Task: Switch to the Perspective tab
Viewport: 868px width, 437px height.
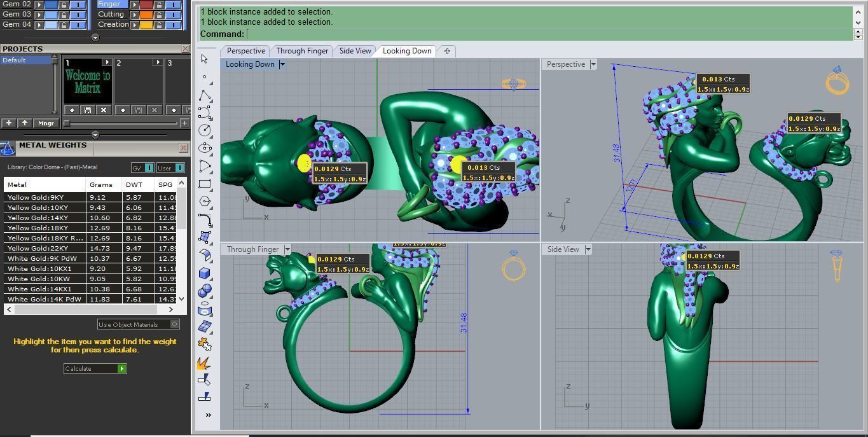Action: (246, 51)
